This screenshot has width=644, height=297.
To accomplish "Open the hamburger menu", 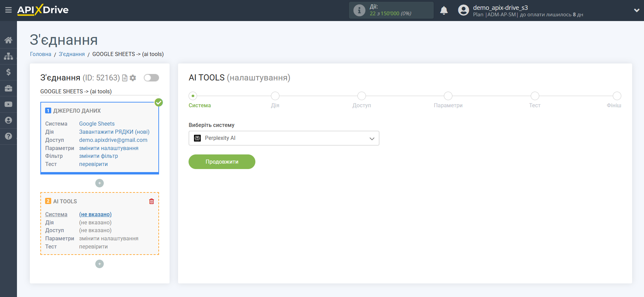I will pyautogui.click(x=8, y=10).
